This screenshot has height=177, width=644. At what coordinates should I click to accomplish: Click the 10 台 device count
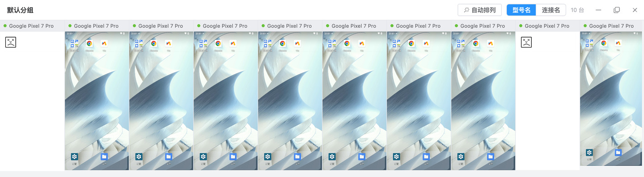pos(578,10)
